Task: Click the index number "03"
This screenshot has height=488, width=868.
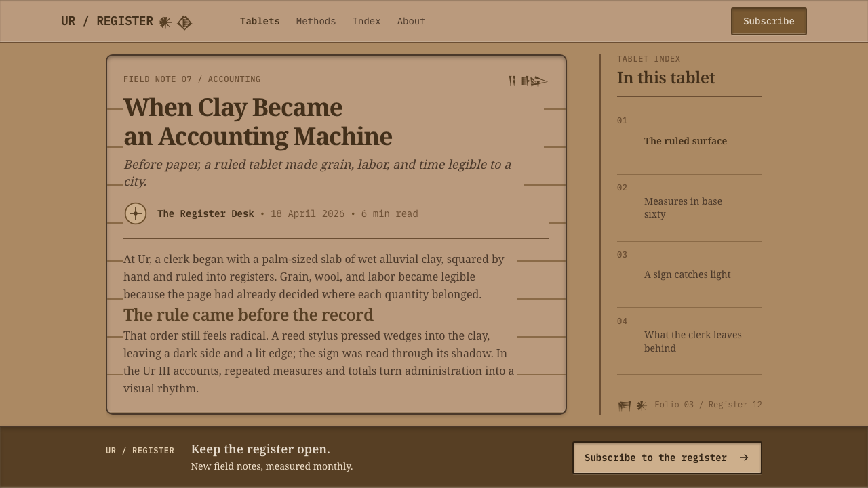Action: point(623,255)
